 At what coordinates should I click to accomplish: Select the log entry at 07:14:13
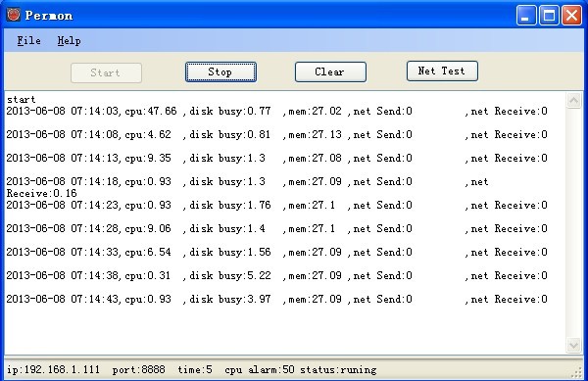point(276,158)
